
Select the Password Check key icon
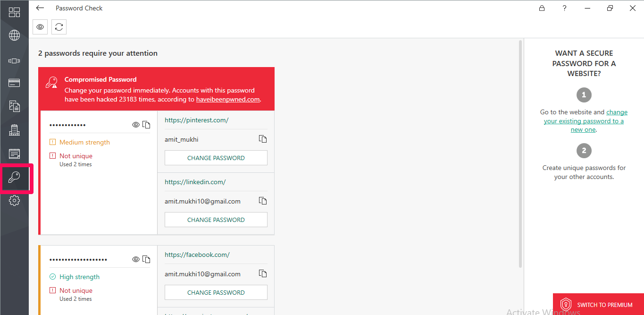(14, 178)
